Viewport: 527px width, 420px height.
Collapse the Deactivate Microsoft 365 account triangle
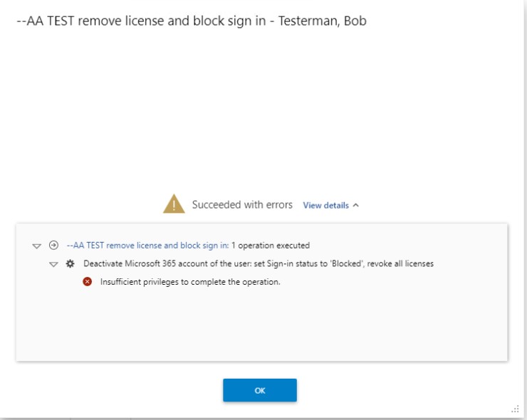coord(53,264)
